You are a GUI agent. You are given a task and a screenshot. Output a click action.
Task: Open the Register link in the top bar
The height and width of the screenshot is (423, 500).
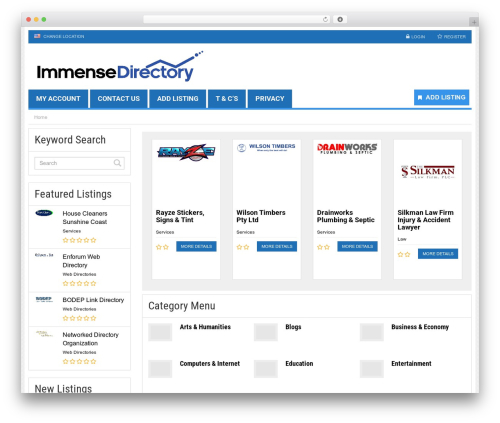[452, 36]
